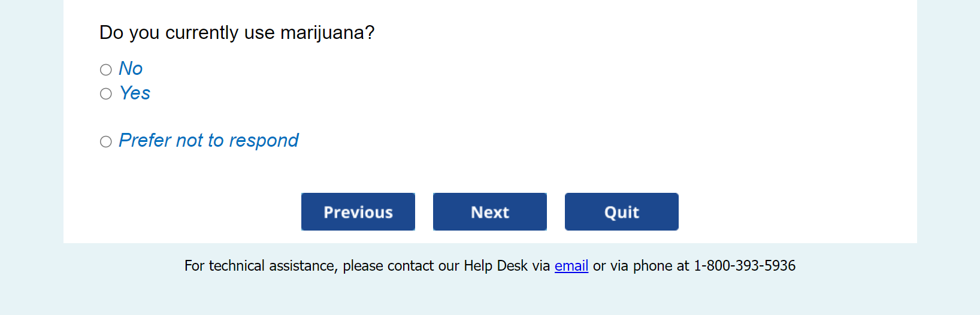The height and width of the screenshot is (315, 980).
Task: Click the phone number 1-800-393-5936
Action: coord(745,266)
